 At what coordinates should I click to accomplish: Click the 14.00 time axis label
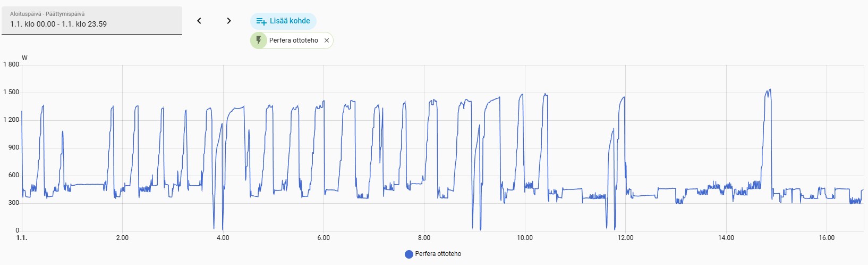point(726,238)
